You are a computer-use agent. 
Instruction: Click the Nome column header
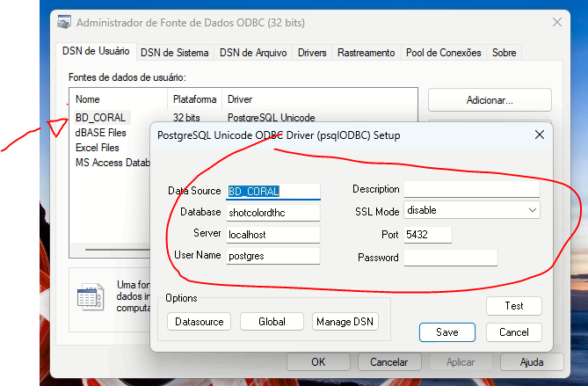pos(119,99)
